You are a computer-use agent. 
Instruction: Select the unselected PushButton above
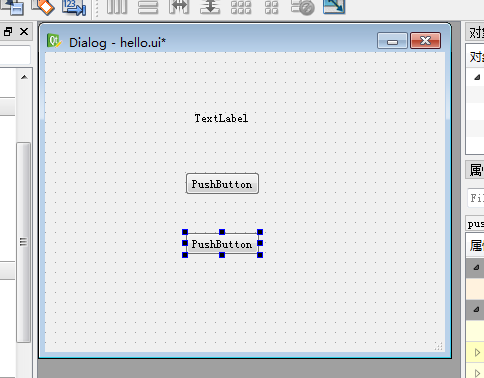tap(222, 184)
